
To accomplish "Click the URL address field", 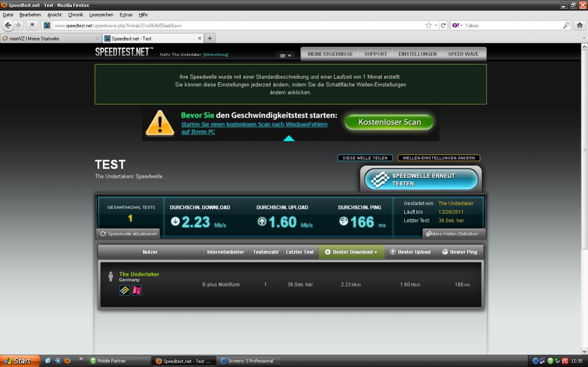I will (x=237, y=25).
